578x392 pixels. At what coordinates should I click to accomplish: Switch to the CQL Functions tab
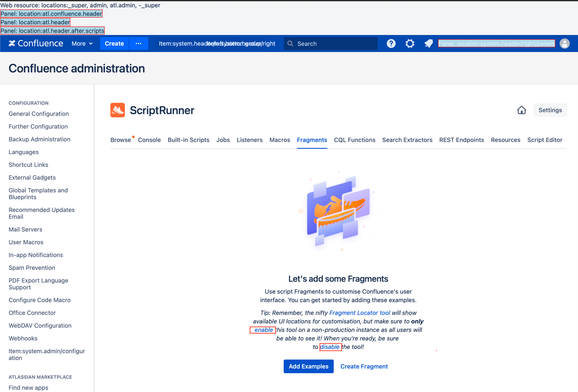click(x=354, y=140)
